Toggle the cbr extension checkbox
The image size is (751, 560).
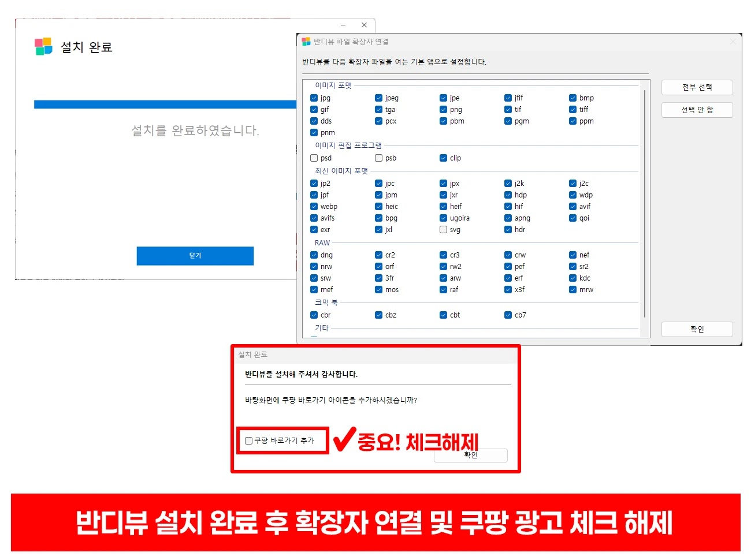[314, 315]
